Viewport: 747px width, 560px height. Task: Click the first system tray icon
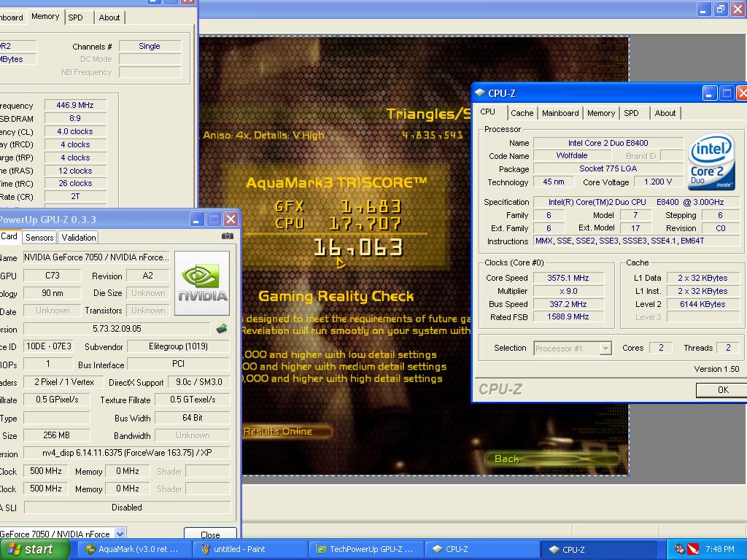[x=679, y=550]
